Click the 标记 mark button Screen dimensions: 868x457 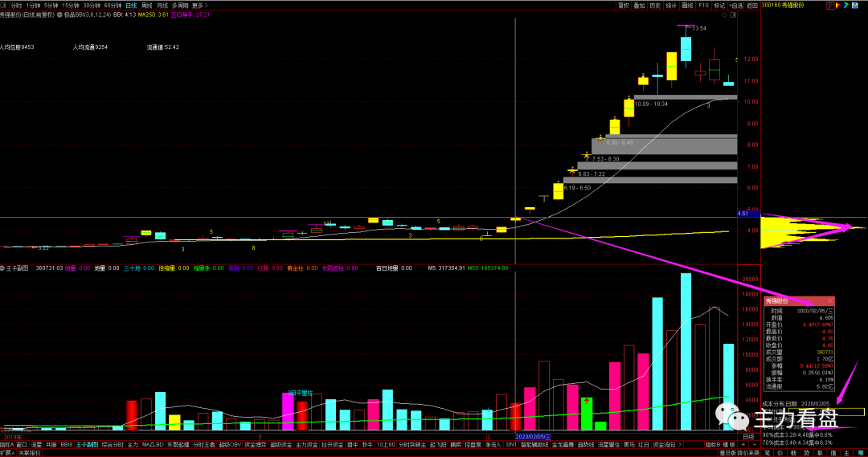[x=719, y=6]
